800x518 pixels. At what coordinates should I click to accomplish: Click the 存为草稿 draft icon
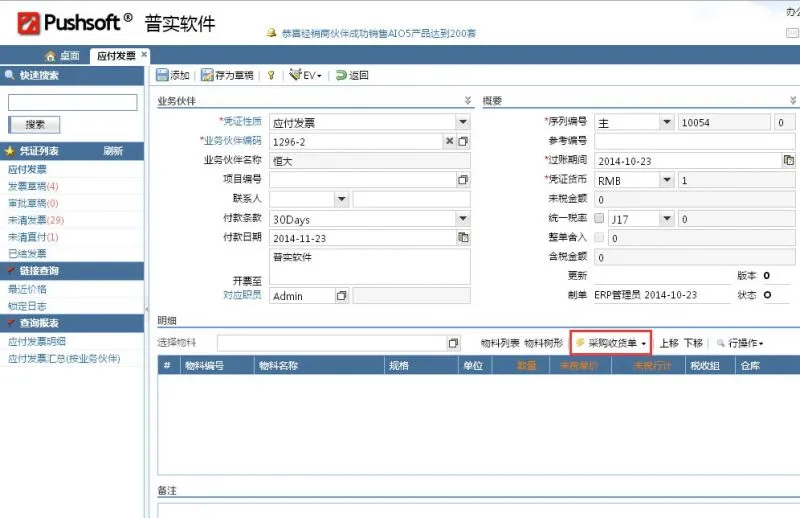click(x=207, y=75)
